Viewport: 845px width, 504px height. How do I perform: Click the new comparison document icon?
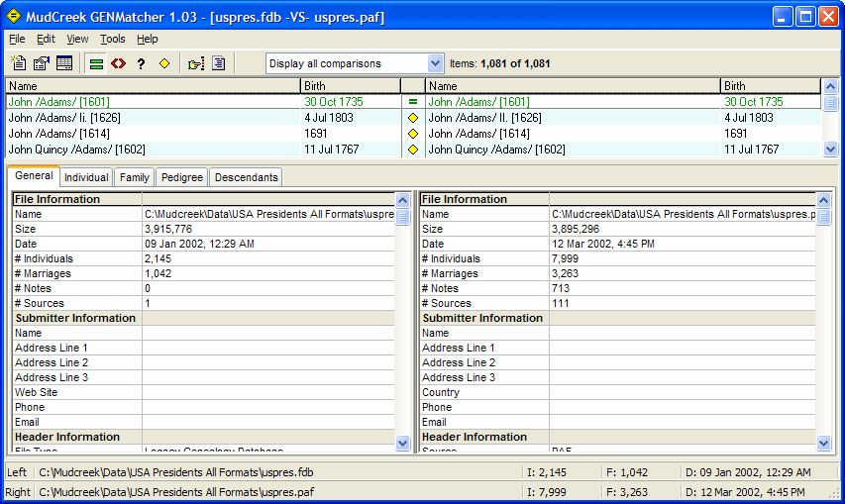click(19, 63)
